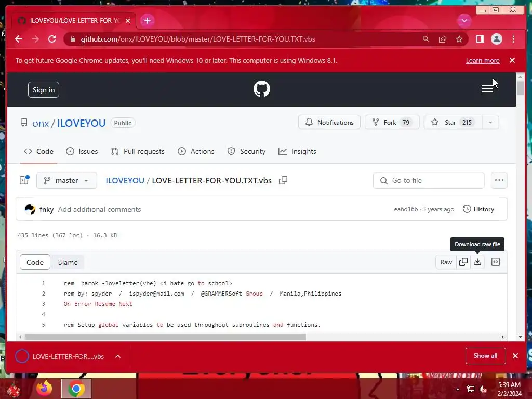
Task: Click the share page icon
Action: click(443, 39)
